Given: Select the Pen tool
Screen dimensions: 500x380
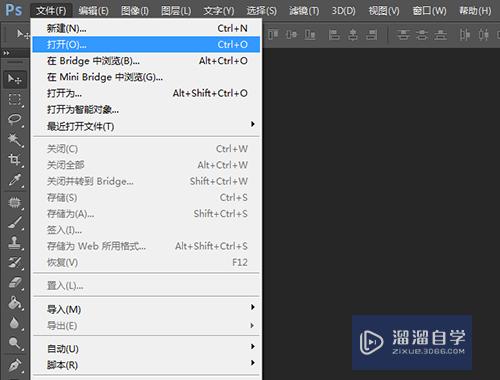Looking at the screenshot, I should pyautogui.click(x=15, y=365).
